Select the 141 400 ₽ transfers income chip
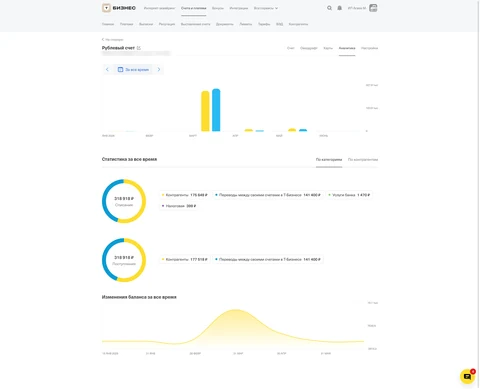Viewport: 480px width, 389px height. [268, 259]
